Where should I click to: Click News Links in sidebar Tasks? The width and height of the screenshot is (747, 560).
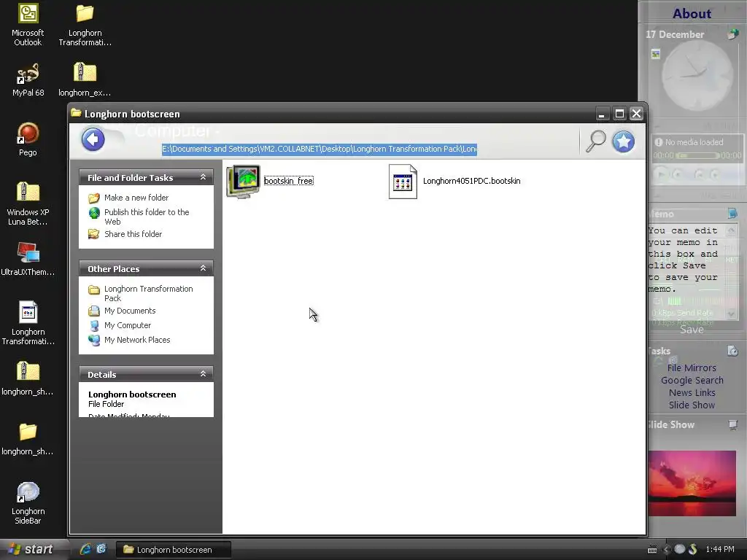coord(692,392)
